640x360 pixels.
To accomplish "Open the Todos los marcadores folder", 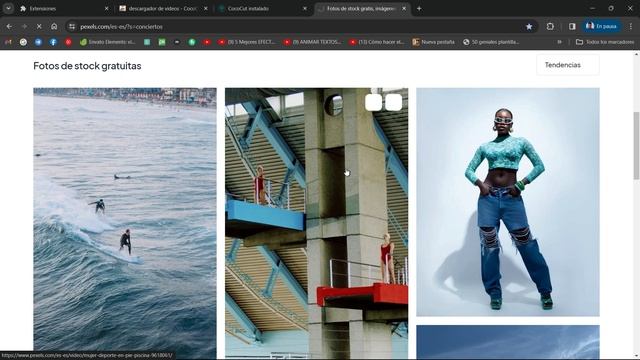I will click(x=604, y=42).
